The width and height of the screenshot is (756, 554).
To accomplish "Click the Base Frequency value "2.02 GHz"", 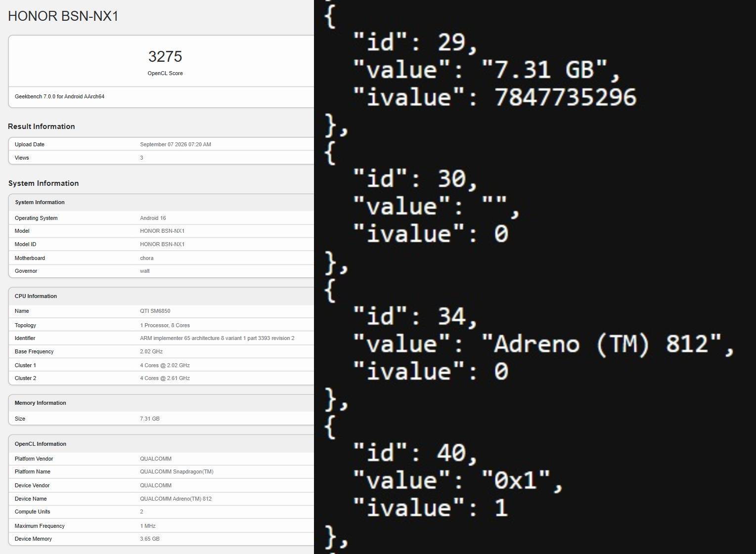I will [151, 351].
